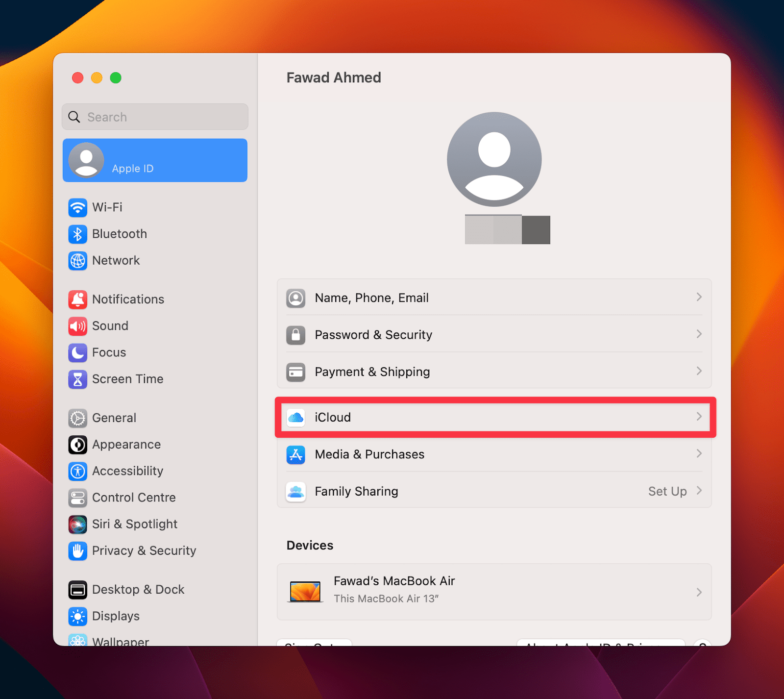Click the Password & Security lock icon
This screenshot has height=699, width=784.
tap(295, 335)
